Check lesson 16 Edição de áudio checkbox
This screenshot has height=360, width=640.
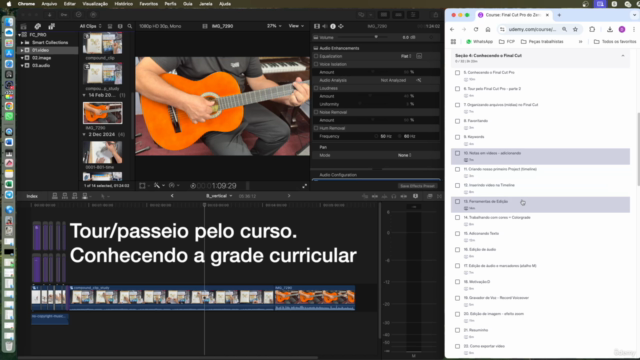458,250
